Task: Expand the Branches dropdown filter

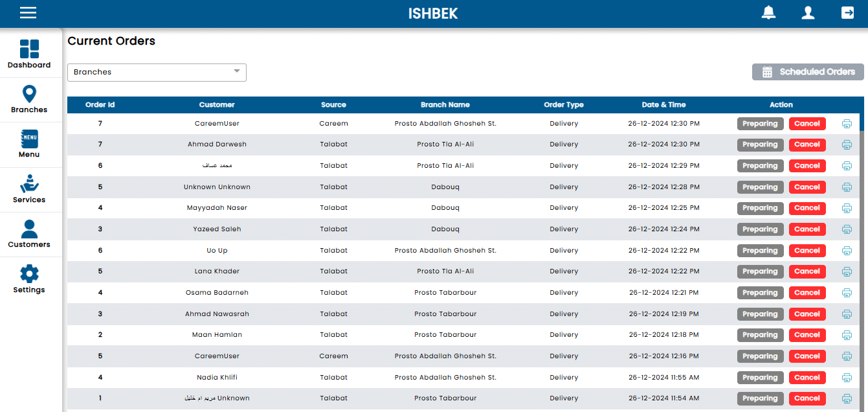Action: (x=157, y=72)
